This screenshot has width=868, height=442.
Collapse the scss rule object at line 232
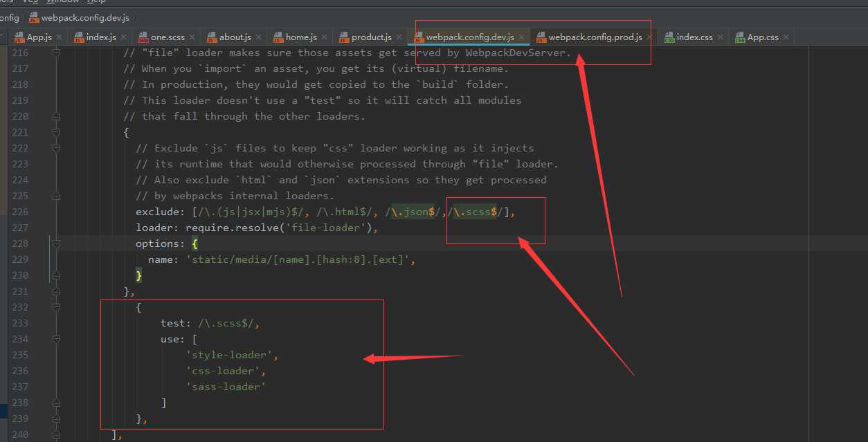pyautogui.click(x=57, y=307)
